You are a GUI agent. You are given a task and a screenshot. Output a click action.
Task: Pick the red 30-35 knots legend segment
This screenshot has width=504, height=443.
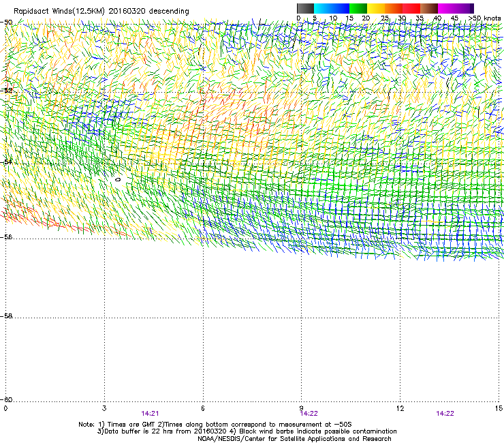[x=411, y=8]
